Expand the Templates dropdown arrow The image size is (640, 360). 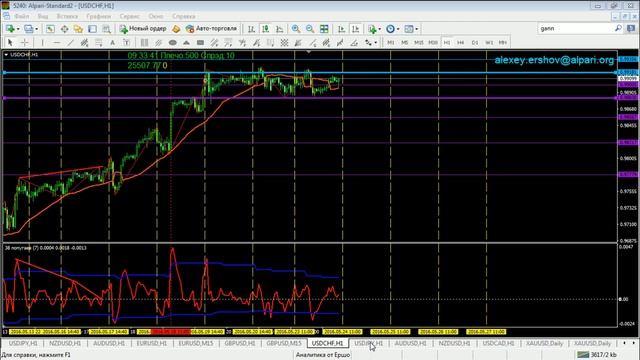coord(416,29)
